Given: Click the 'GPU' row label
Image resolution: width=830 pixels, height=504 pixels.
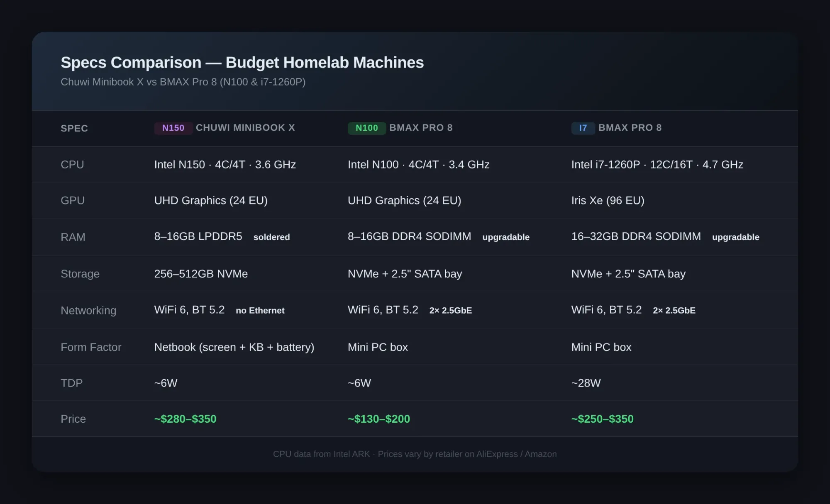Looking at the screenshot, I should tap(73, 201).
